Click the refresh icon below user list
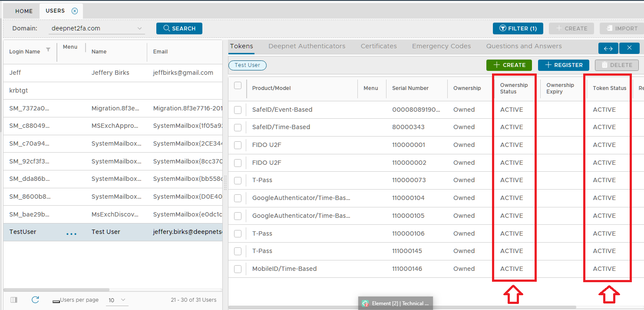Screen dimensions: 644x310 (36, 300)
